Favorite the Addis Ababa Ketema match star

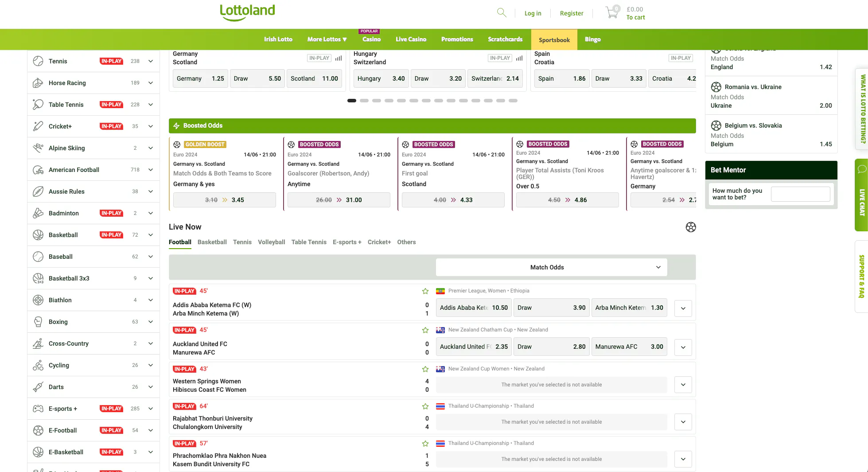tap(425, 291)
